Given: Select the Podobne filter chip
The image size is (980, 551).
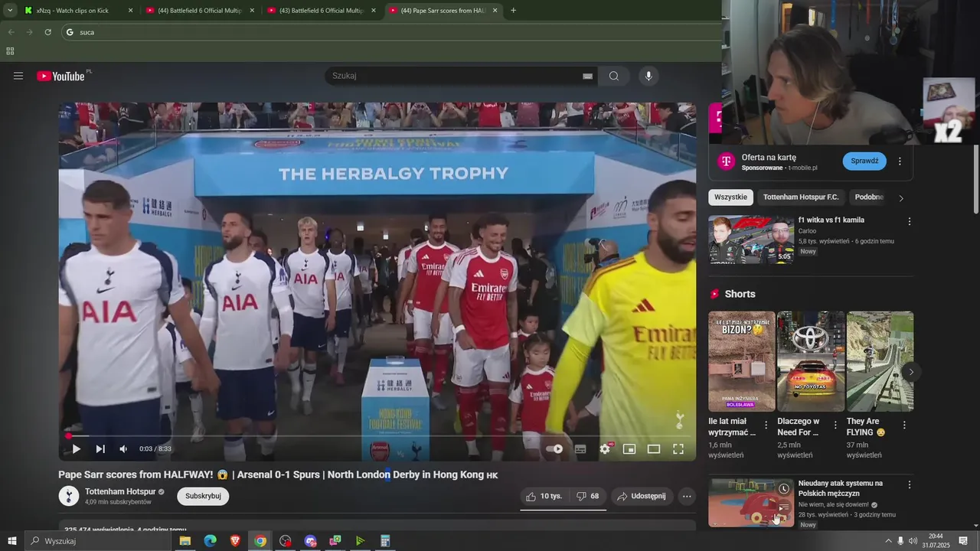Looking at the screenshot, I should 869,197.
